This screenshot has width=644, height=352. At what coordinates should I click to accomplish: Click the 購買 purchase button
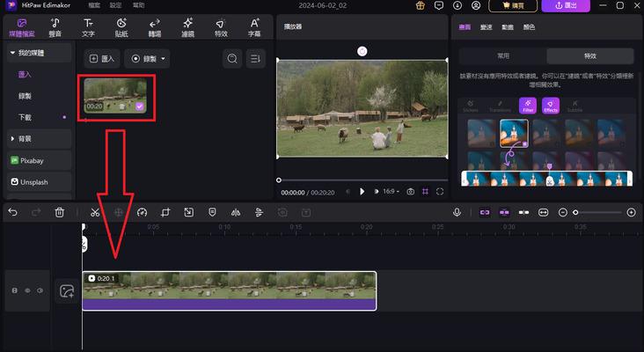[x=513, y=5]
